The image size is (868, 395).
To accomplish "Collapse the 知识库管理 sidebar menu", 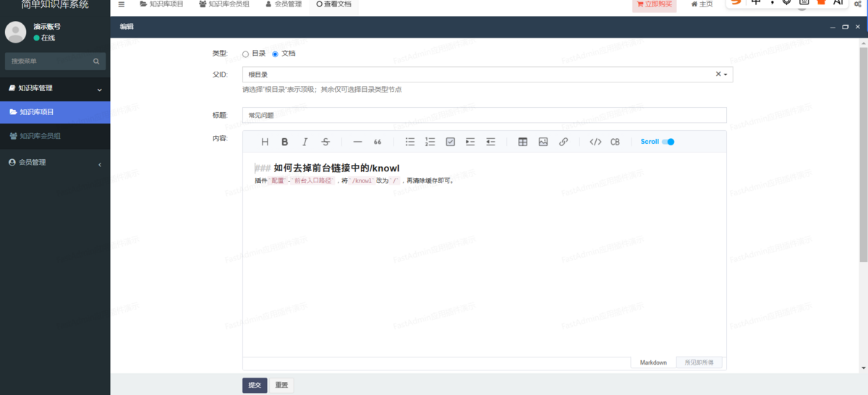I will click(55, 88).
